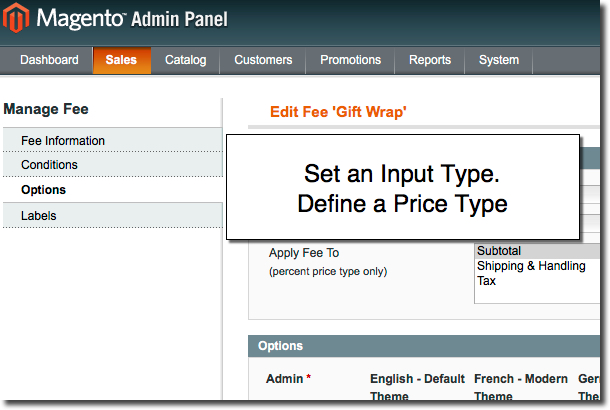This screenshot has height=410, width=610.
Task: Click the 'Edit Fee Gift Wrap' heading
Action: tap(338, 112)
